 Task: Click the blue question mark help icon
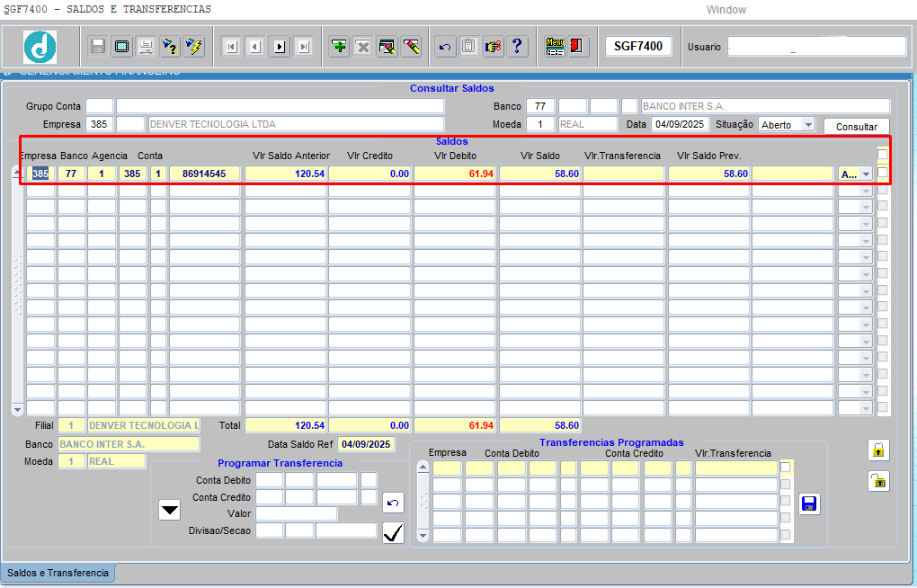516,47
